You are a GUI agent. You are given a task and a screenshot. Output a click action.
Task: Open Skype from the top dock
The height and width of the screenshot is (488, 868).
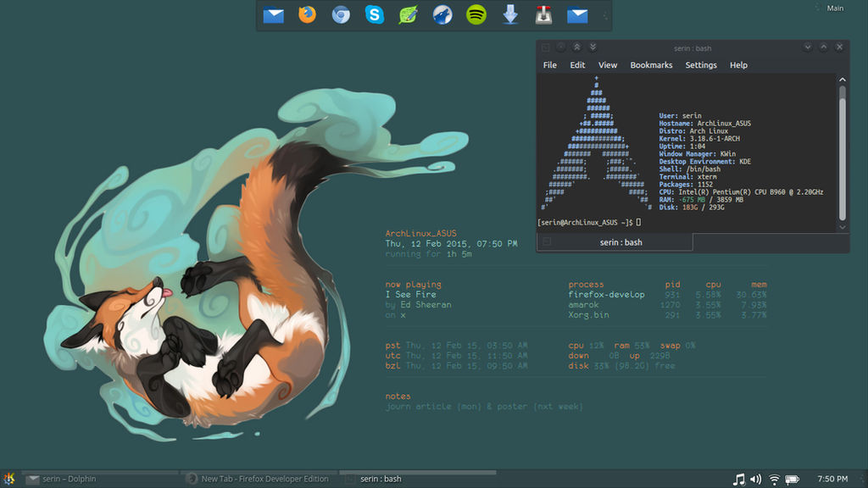(x=375, y=15)
